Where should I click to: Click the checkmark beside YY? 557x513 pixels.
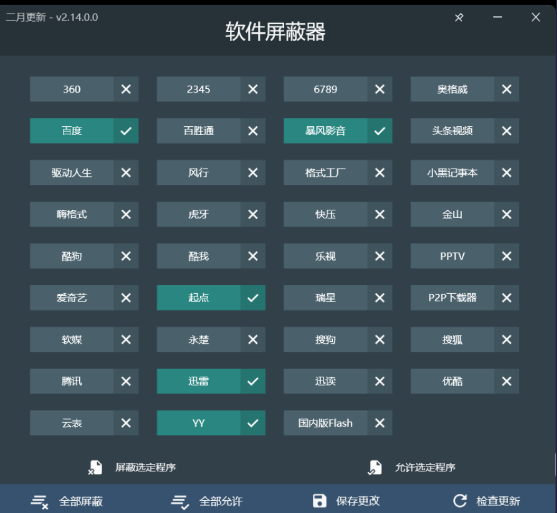pos(253,423)
